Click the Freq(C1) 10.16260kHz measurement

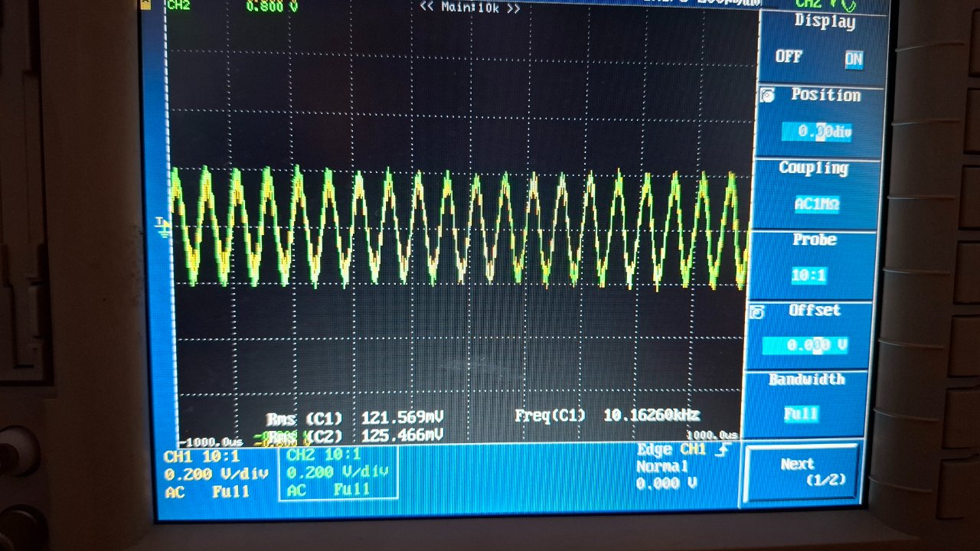tap(606, 416)
